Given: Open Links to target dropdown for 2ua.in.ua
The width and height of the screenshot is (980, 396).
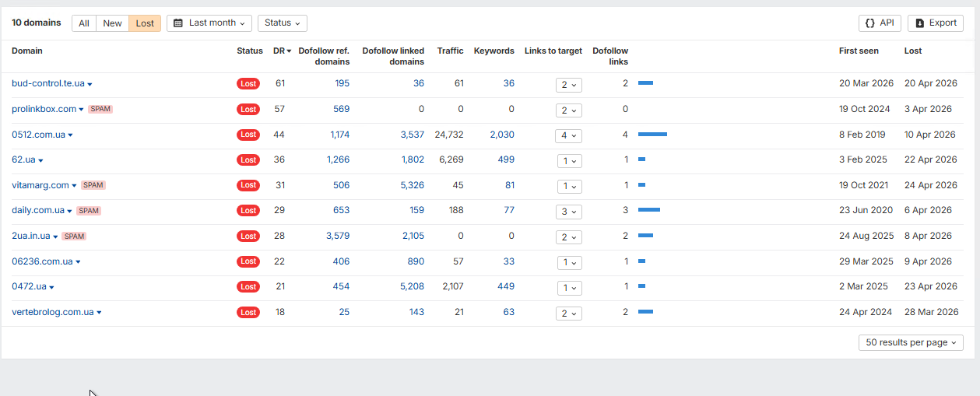Looking at the screenshot, I should (x=569, y=237).
